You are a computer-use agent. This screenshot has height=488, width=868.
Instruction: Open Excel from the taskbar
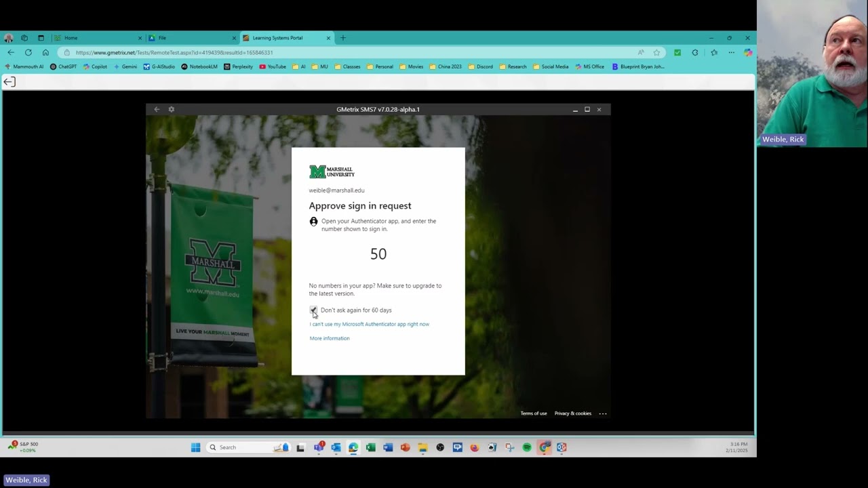[x=371, y=447]
